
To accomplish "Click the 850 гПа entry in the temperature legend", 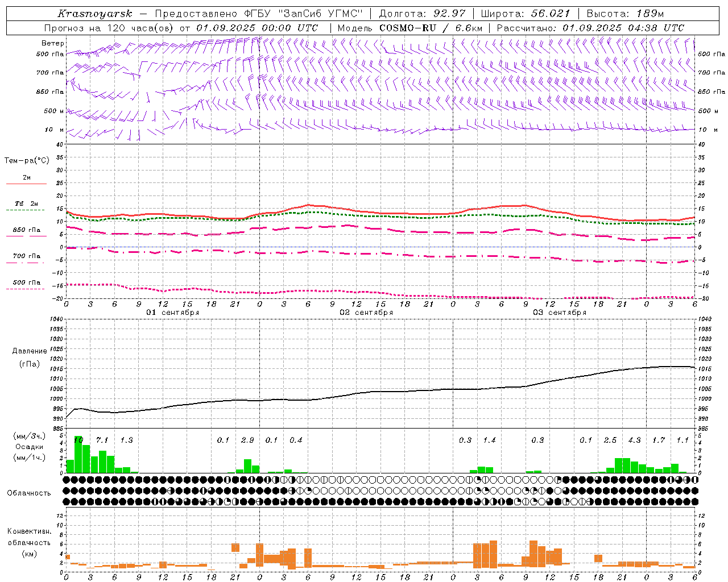I will tap(27, 230).
